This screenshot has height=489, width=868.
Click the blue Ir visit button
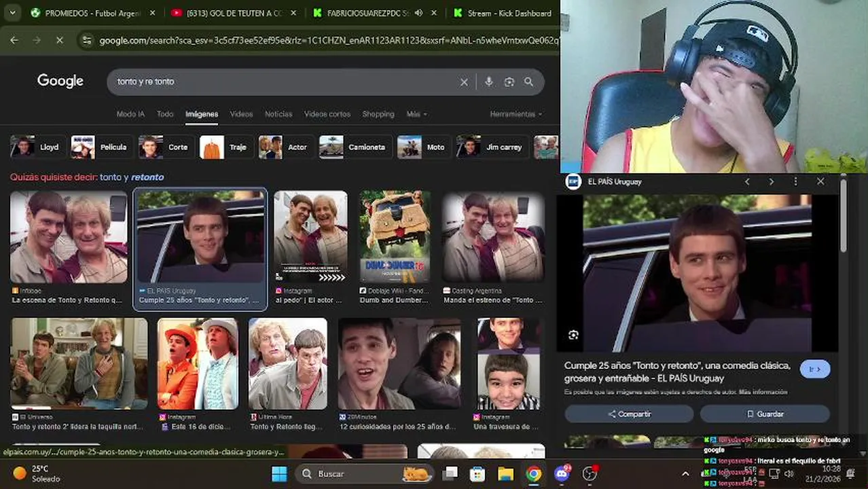pyautogui.click(x=815, y=369)
